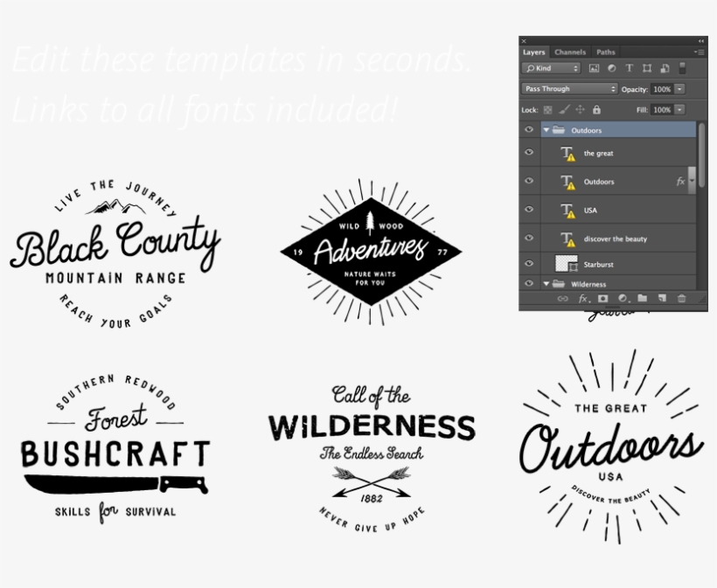Collapse the Outdoors group triangle
This screenshot has height=588, width=717.
tap(546, 130)
